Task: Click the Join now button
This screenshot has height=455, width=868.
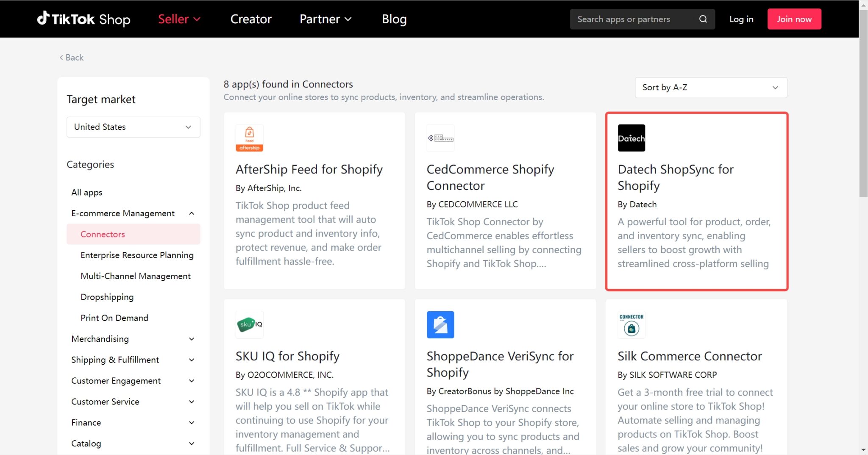Action: [x=794, y=19]
